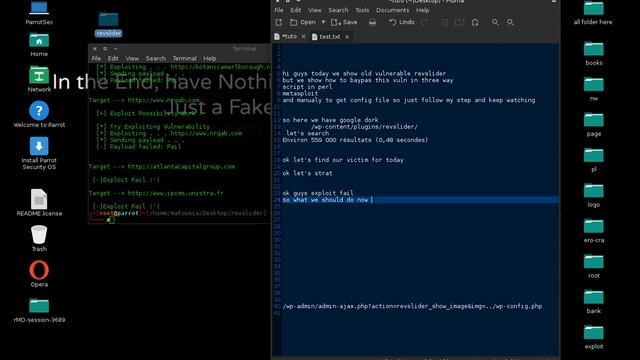
Task: Click the 'all folder here' folder icon
Action: [593, 12]
